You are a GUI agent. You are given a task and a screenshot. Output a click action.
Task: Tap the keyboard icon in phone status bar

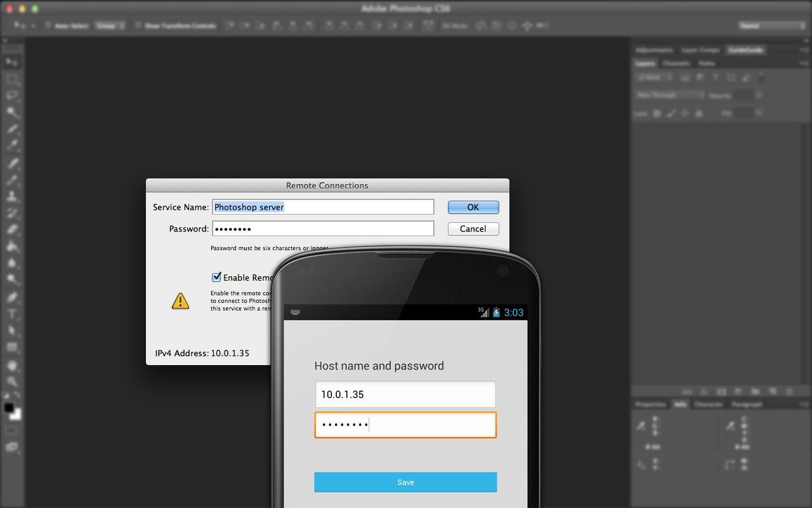coord(295,312)
